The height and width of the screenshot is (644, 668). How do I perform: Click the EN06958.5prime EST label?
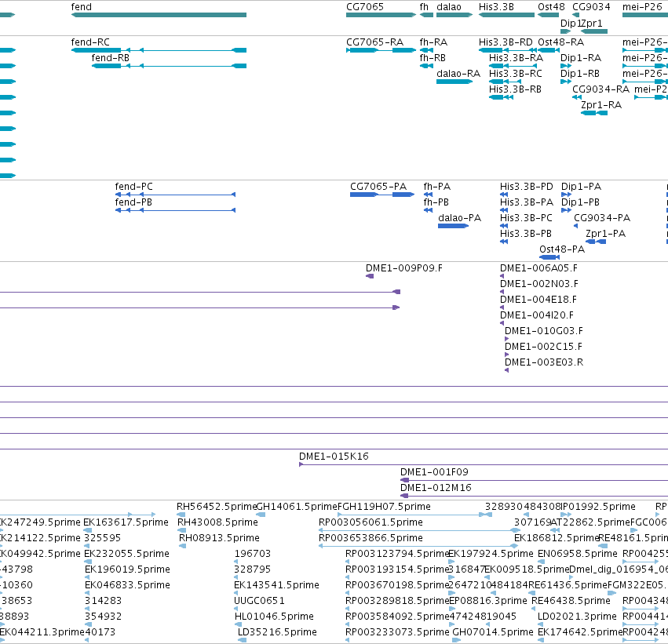click(x=578, y=555)
